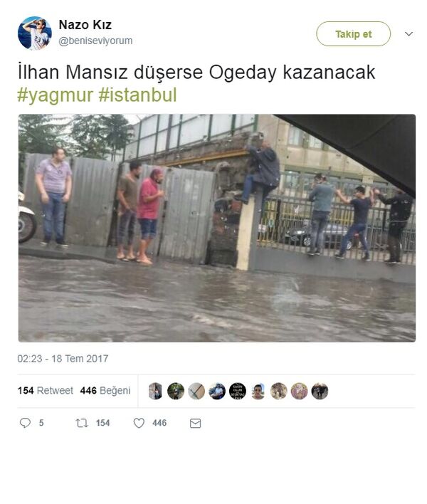Viewport: 427px width, 504px height.
Task: Open Nazo Kız profile avatar
Action: (34, 33)
